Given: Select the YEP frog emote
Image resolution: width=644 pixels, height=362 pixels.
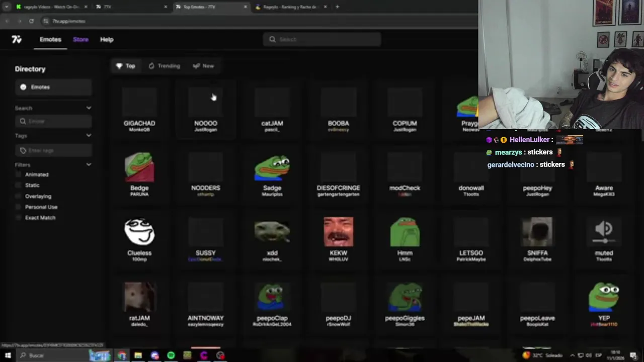Looking at the screenshot, I should 604,304.
